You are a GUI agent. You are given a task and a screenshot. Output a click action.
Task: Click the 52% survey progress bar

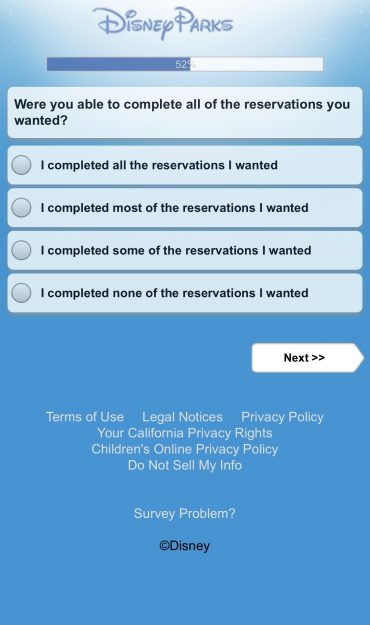click(x=185, y=64)
